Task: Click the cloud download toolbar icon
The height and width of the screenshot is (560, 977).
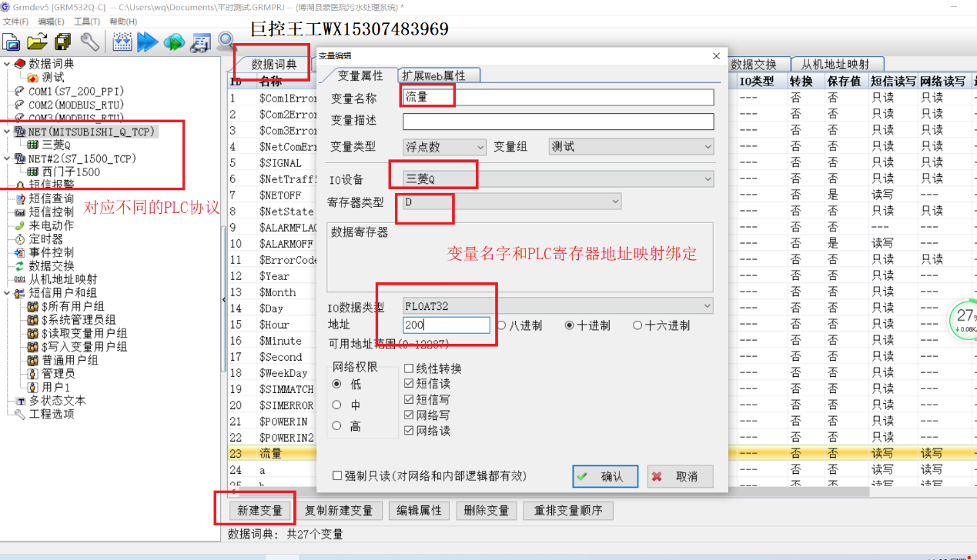Action: [x=174, y=42]
